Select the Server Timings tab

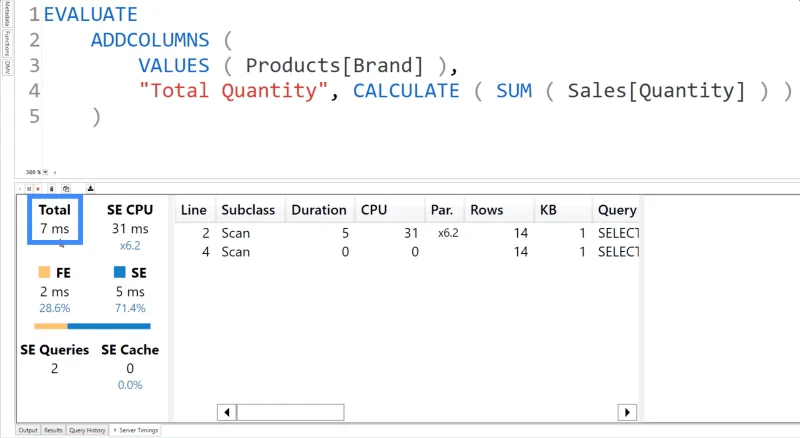pos(136,430)
